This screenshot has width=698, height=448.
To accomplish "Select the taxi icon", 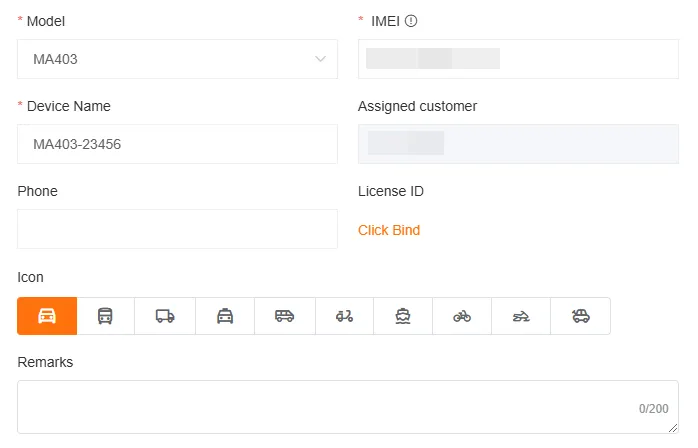I will (225, 316).
